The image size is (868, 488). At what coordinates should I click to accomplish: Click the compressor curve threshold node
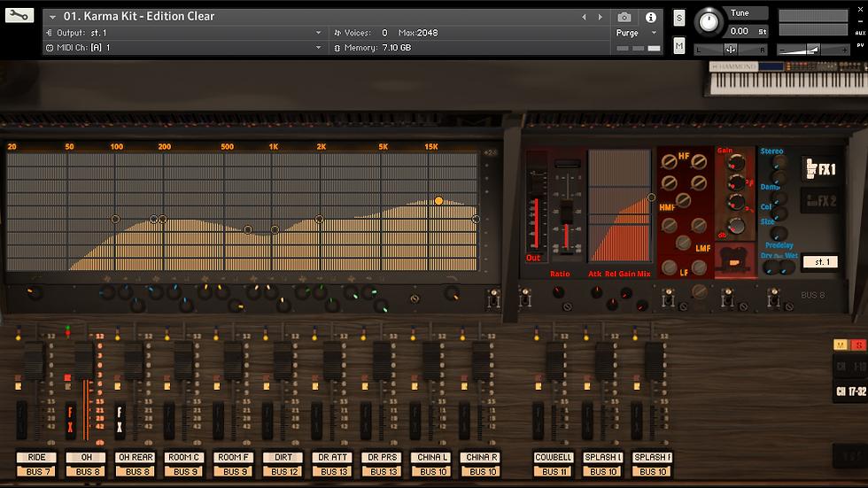pyautogui.click(x=651, y=197)
